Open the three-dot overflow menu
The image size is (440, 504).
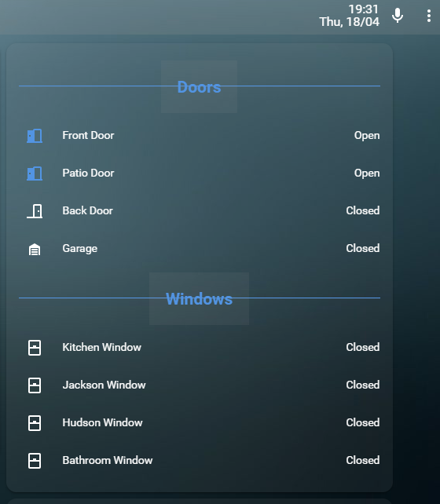tap(429, 16)
